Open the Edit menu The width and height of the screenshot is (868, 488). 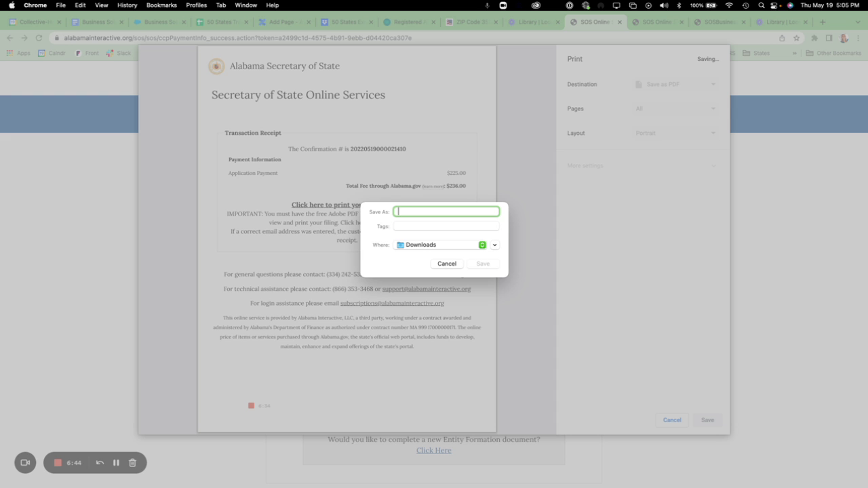(x=80, y=5)
